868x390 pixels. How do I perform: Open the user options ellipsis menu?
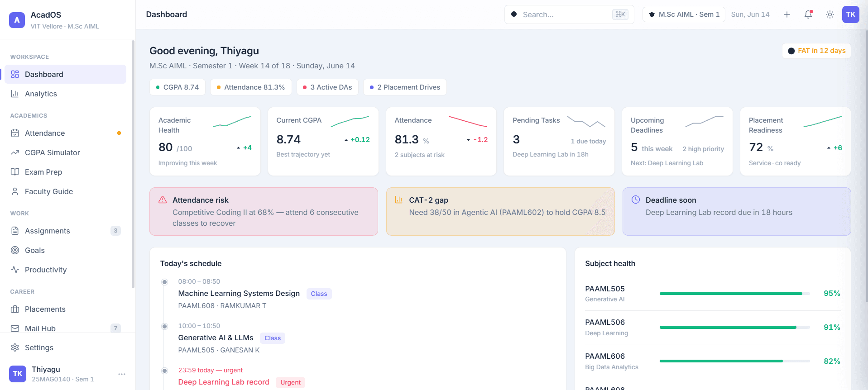pos(122,374)
